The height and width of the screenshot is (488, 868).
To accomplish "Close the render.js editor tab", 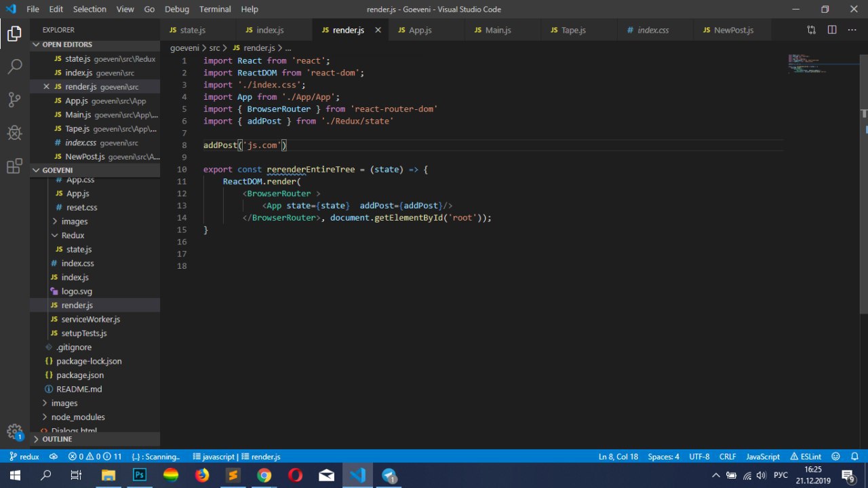I will click(378, 30).
